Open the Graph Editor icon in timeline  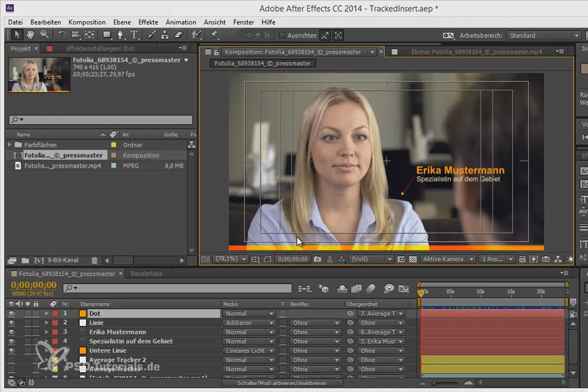[404, 289]
